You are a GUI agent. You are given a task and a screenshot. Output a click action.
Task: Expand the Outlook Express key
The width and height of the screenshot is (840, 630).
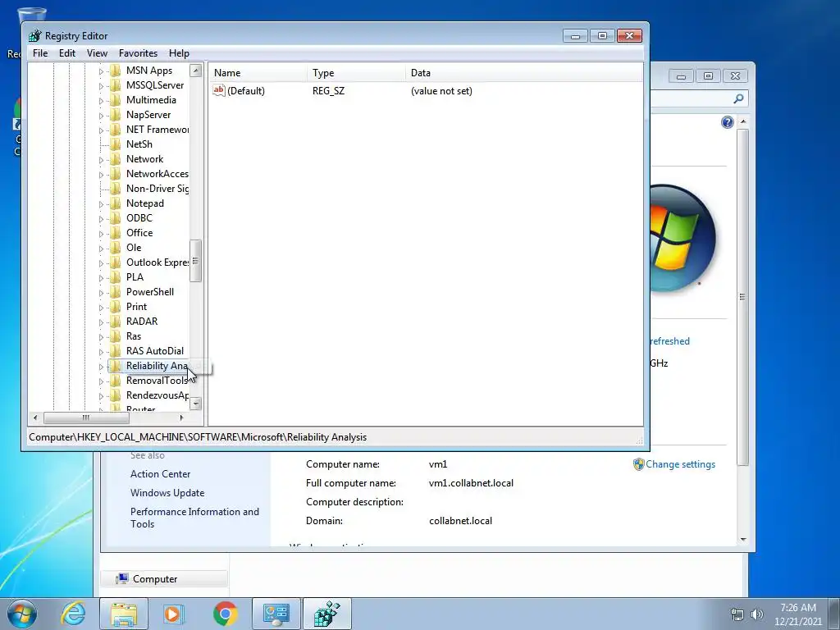click(101, 263)
